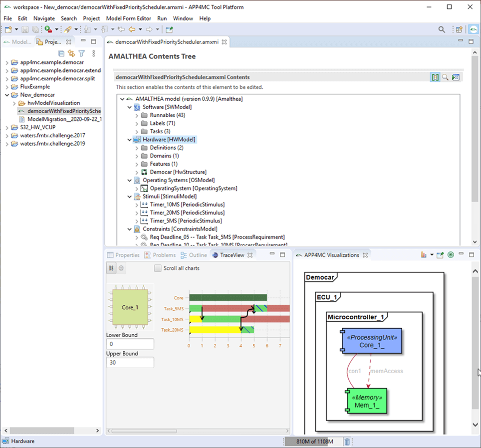This screenshot has height=448, width=481.
Task: Click the Lower Bound input field
Action: (x=130, y=344)
